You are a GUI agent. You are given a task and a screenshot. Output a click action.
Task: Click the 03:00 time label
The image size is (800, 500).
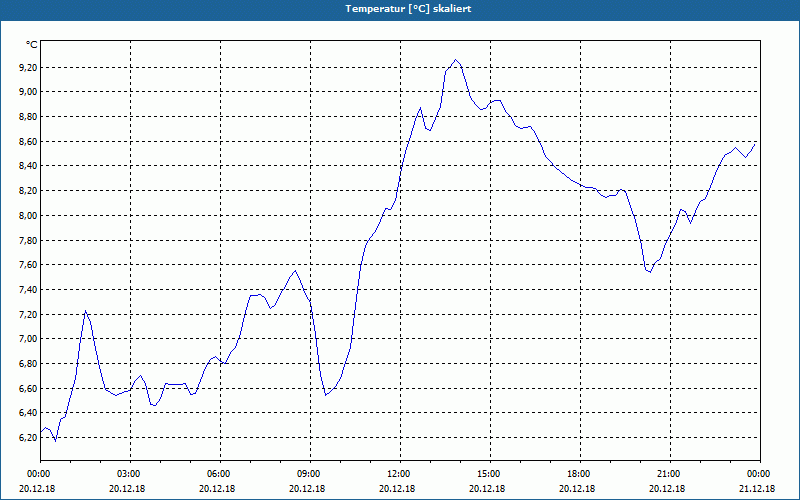point(128,474)
